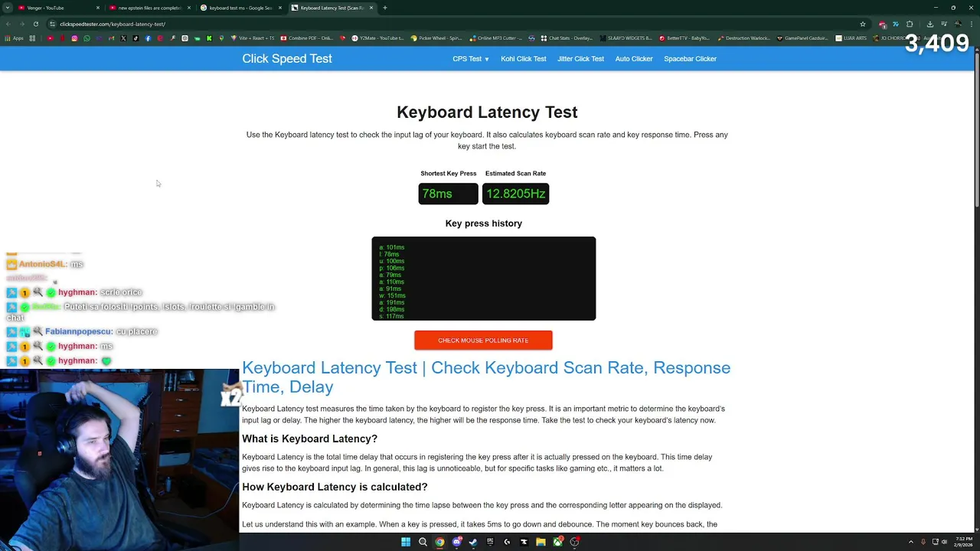
Task: Open Combine PDF bookmark
Action: point(307,38)
